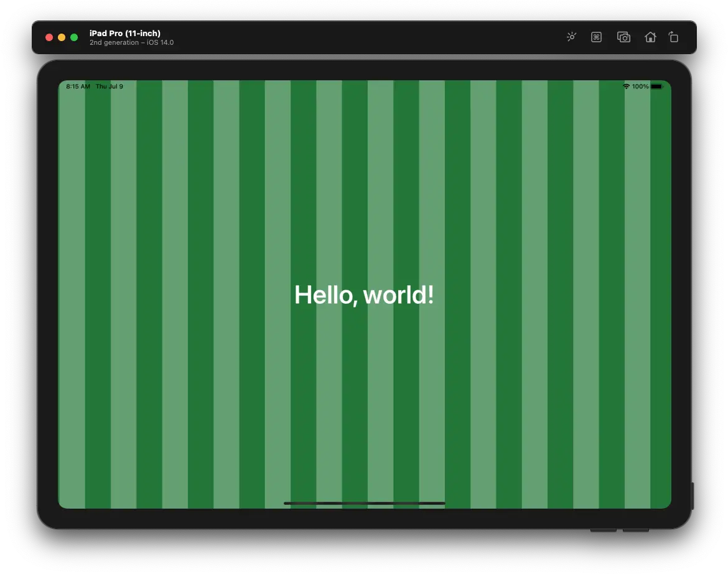Screen dimensions: 728x574
Task: Capture a screenshot with the camera icon
Action: [x=623, y=37]
